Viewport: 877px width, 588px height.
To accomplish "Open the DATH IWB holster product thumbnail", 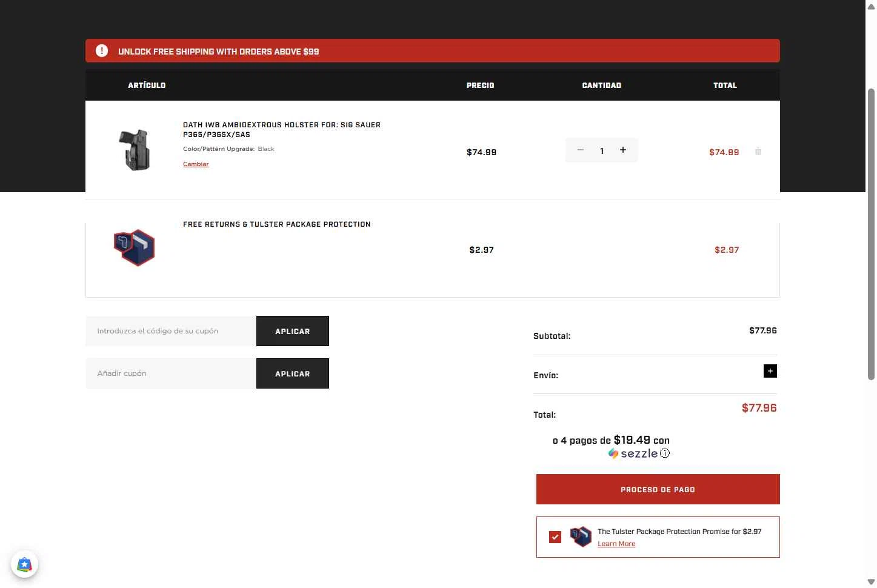I will coord(134,150).
